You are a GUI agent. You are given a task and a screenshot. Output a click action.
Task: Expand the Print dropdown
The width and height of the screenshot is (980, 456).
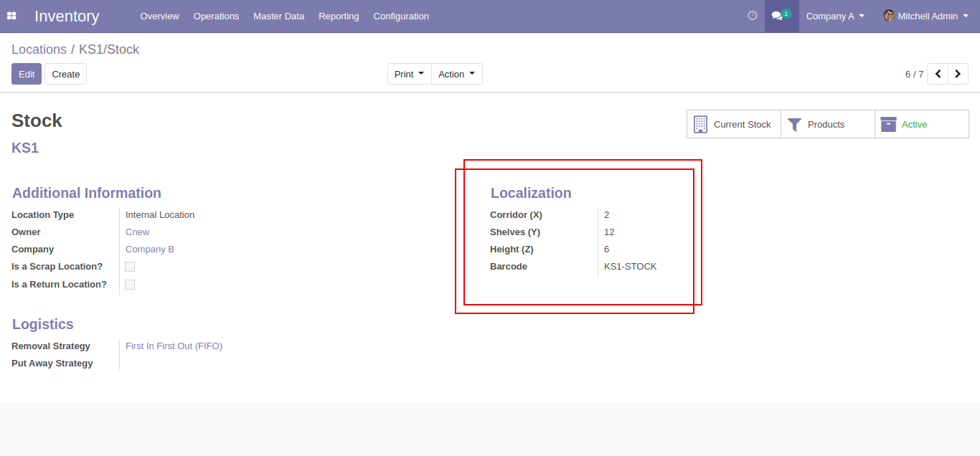click(x=409, y=74)
